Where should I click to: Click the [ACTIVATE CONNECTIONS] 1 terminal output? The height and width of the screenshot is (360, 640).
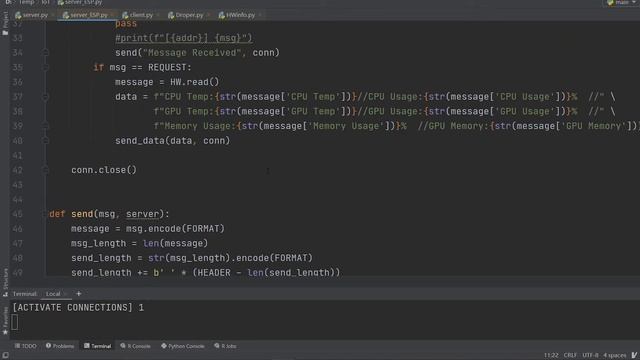click(78, 308)
